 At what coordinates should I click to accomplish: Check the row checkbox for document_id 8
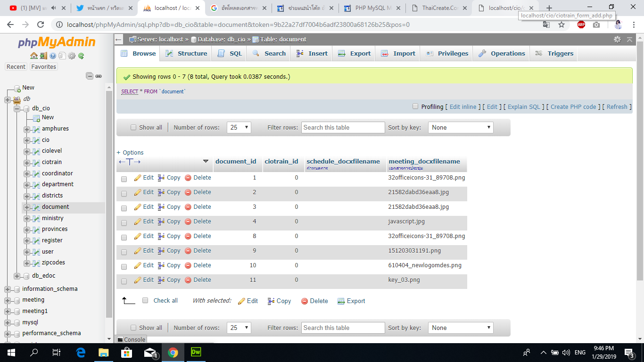pyautogui.click(x=124, y=238)
